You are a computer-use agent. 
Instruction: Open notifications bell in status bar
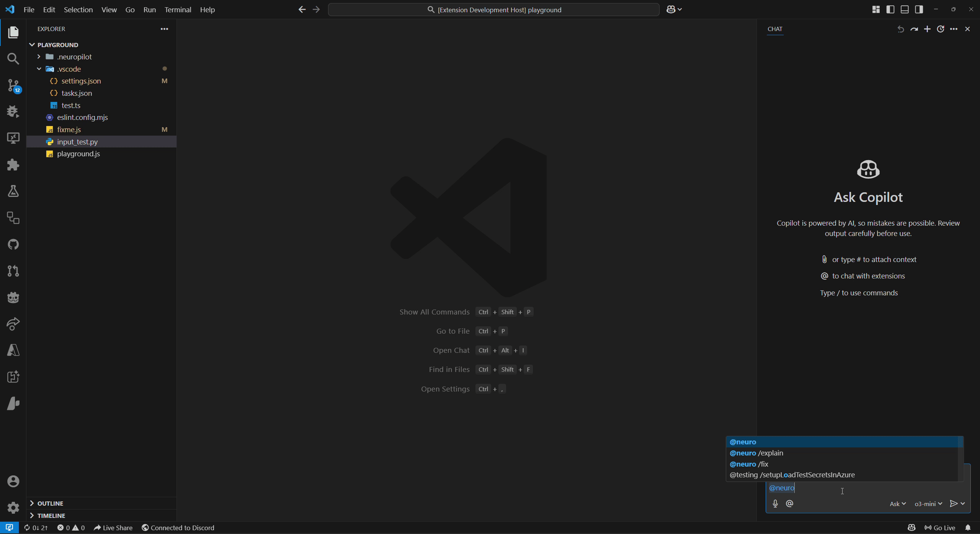(x=968, y=528)
